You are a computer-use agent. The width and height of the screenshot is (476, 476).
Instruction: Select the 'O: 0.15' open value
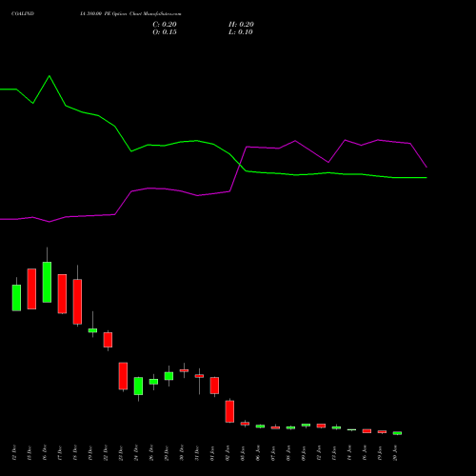point(165,32)
